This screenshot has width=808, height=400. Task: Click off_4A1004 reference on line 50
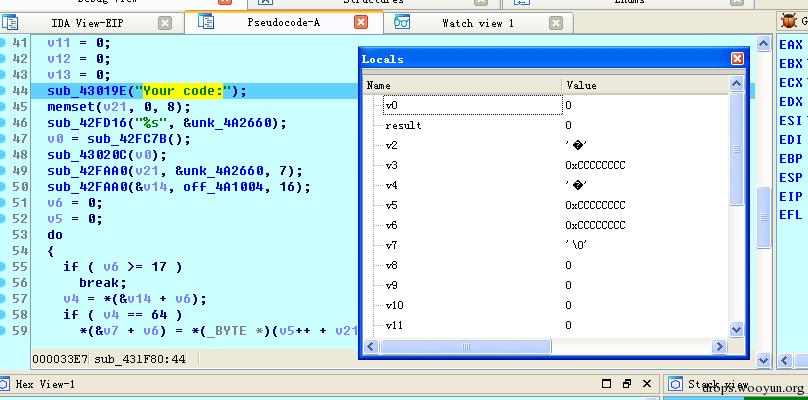224,187
